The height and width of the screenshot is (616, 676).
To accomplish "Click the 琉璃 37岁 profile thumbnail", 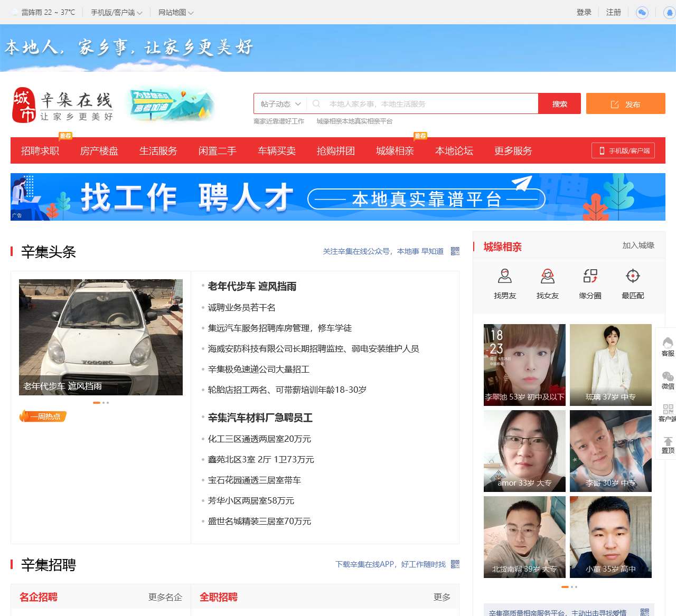I will tap(611, 365).
